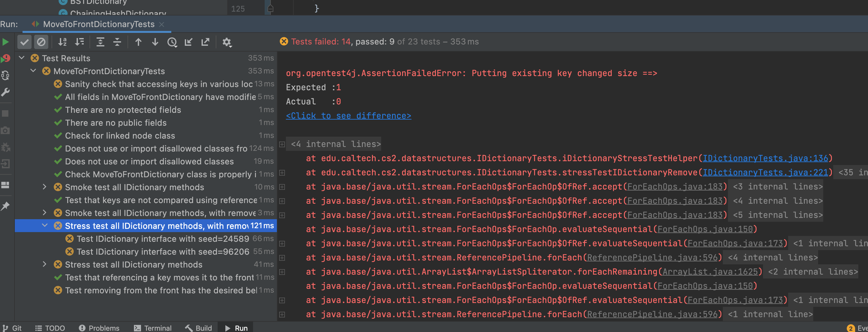This screenshot has width=868, height=332.
Task: Collapse the MoveToFrontDictionaryTests tree node
Action: click(x=33, y=71)
